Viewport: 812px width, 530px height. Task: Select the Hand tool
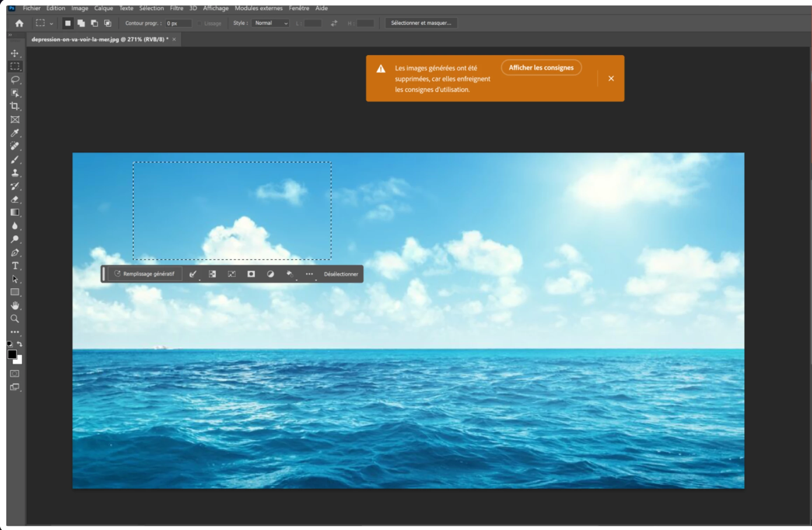click(x=15, y=306)
